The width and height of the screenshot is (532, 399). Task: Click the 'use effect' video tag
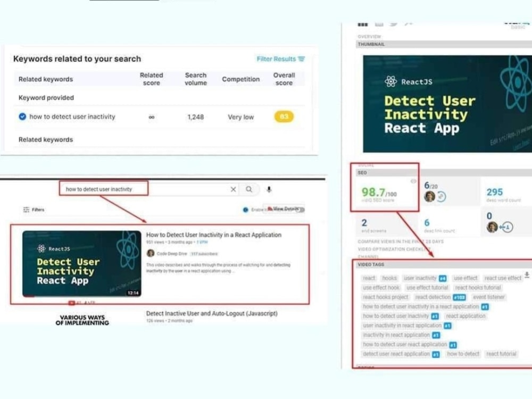pyautogui.click(x=465, y=278)
